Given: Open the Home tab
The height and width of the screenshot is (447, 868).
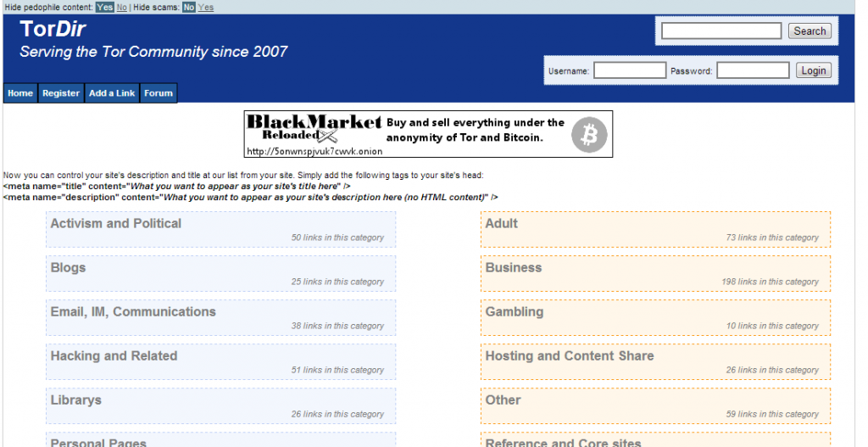Looking at the screenshot, I should click(20, 93).
